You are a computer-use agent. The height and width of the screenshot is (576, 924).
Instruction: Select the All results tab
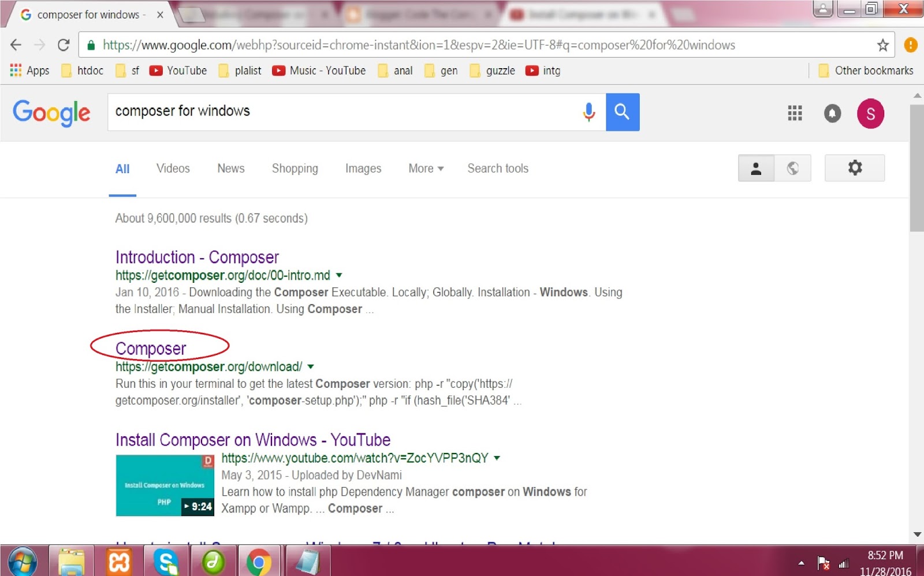pos(122,169)
